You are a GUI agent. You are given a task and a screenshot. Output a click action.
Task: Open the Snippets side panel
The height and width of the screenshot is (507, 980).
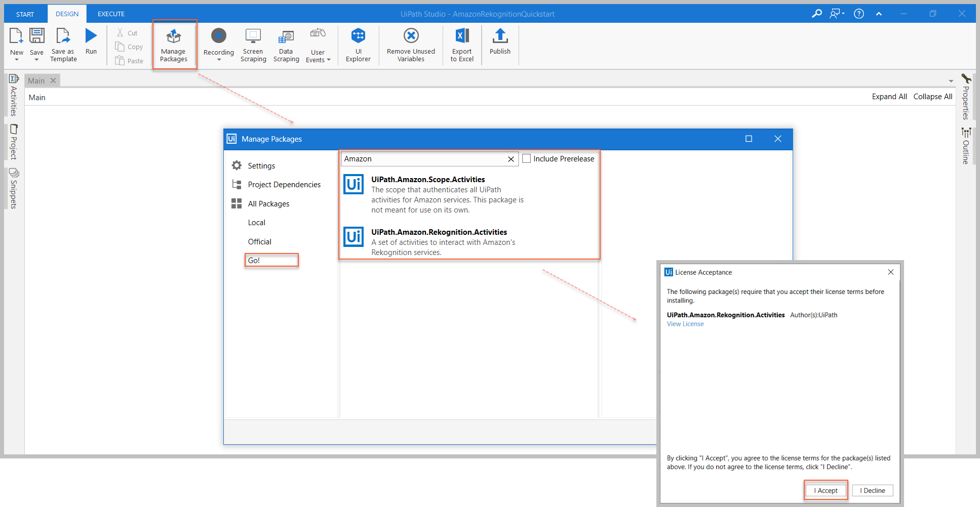pyautogui.click(x=14, y=188)
